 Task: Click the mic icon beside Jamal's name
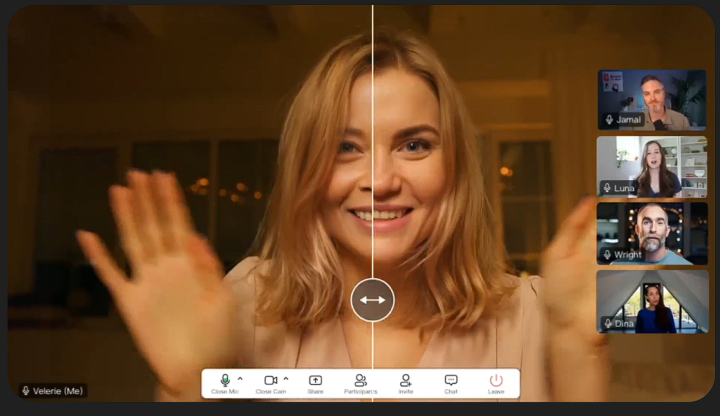pos(609,120)
